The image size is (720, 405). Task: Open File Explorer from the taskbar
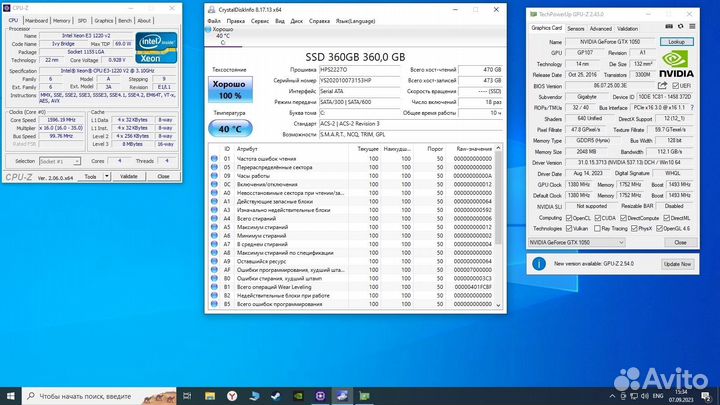click(210, 396)
